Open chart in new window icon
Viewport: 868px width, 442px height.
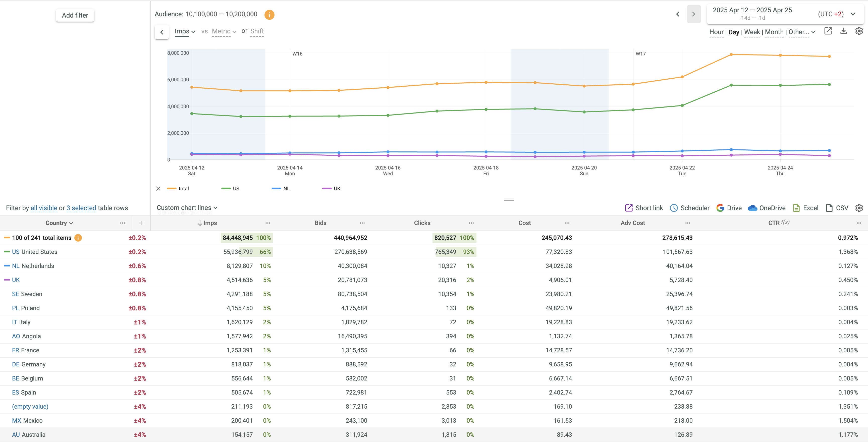pos(828,31)
